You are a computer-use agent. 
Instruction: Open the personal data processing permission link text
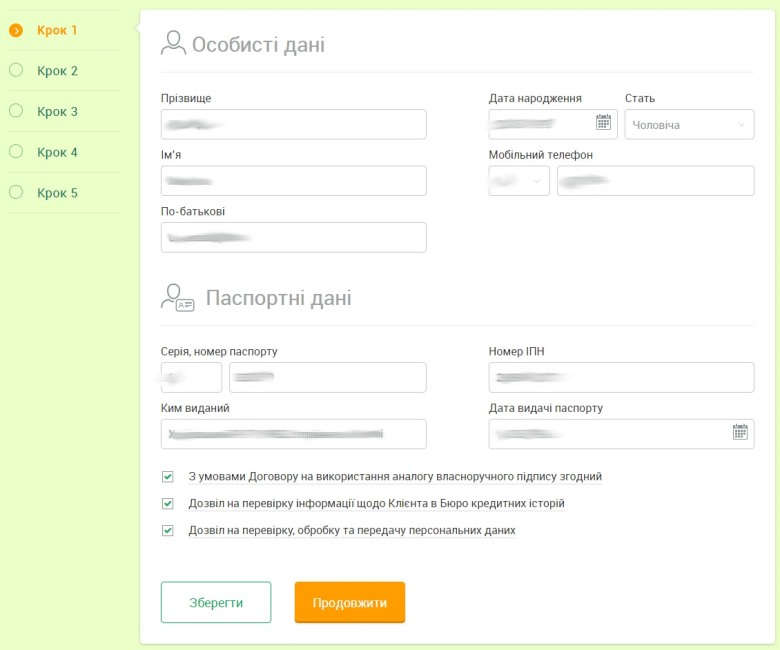coord(352,530)
